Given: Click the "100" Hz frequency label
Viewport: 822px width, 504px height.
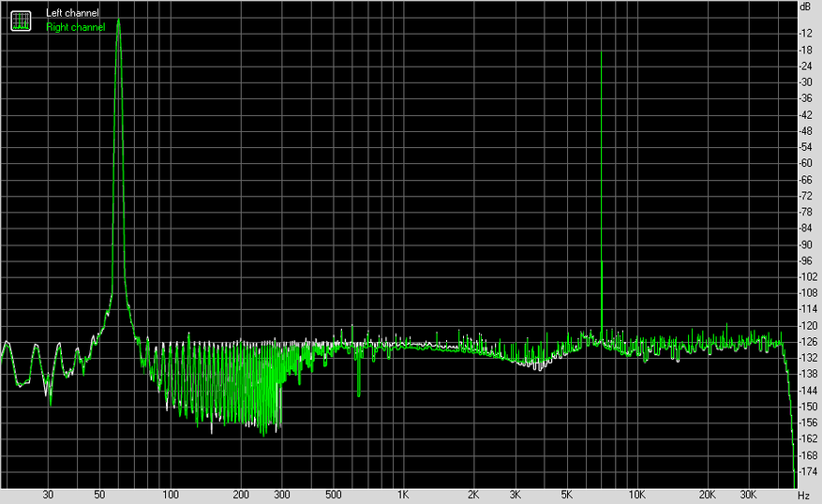Looking at the screenshot, I should [x=171, y=495].
